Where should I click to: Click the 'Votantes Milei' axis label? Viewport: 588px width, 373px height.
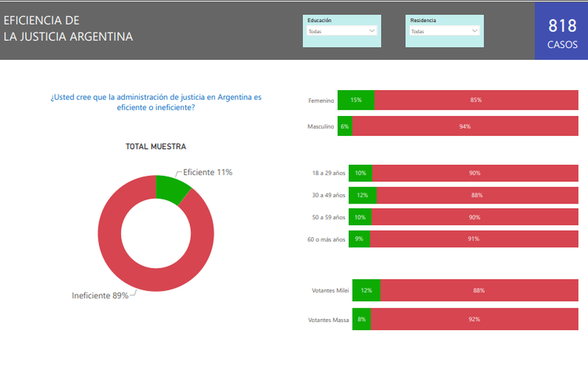coord(330,291)
